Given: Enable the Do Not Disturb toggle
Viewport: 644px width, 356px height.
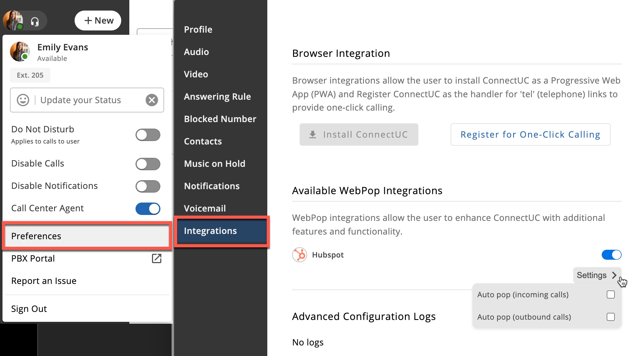Looking at the screenshot, I should pos(148,135).
